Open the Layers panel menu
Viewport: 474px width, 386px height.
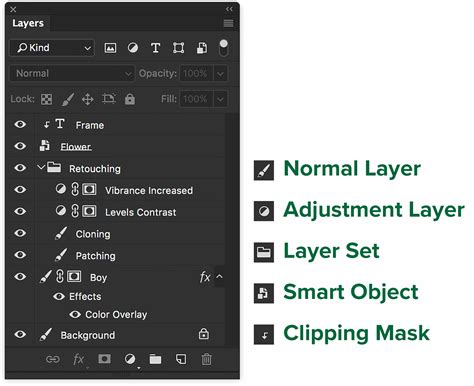point(228,23)
